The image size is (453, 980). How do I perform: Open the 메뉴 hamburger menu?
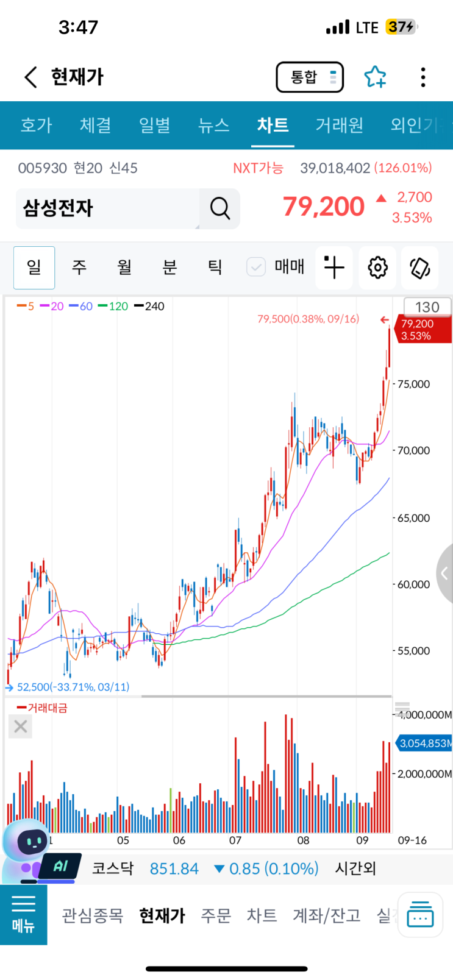(x=23, y=915)
